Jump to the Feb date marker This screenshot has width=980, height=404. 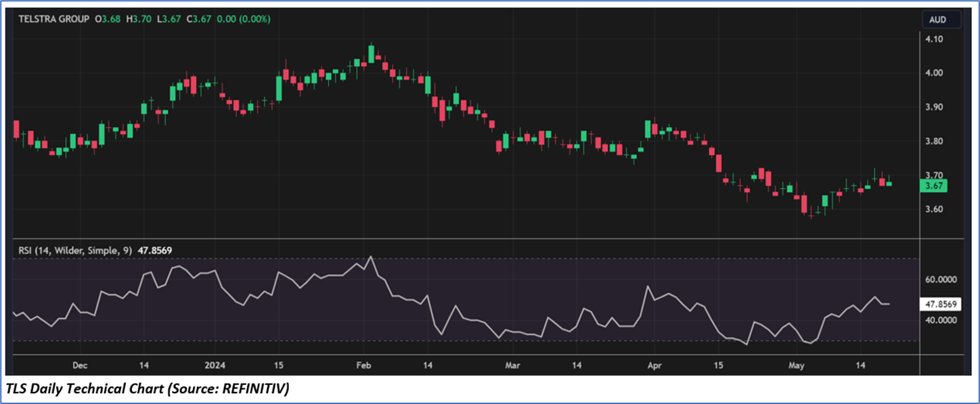(x=364, y=365)
